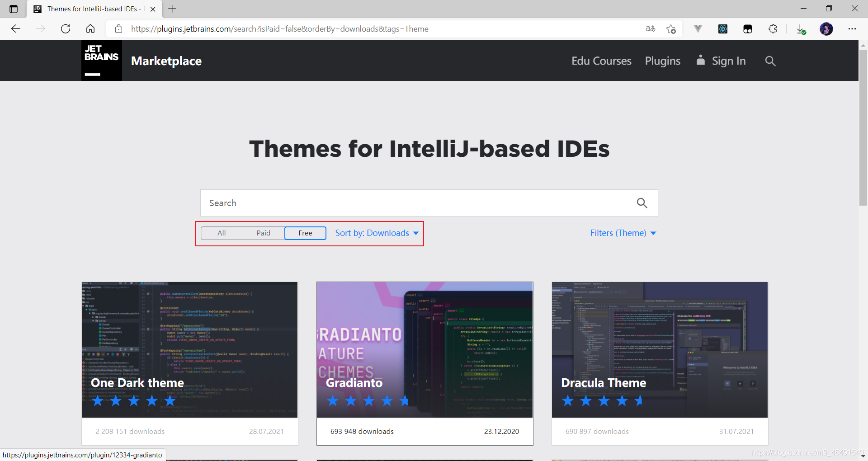
Task: Select the Free pricing filter
Action: point(305,233)
